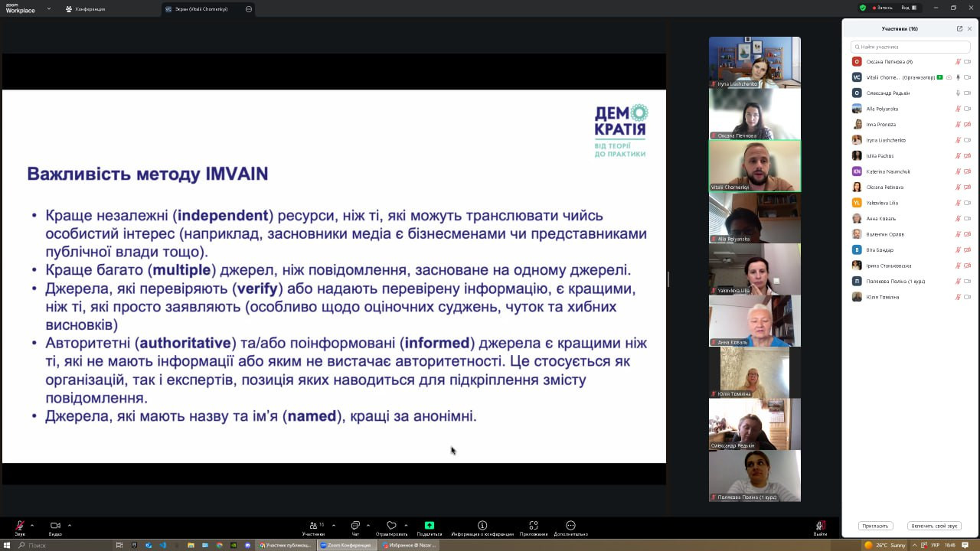The height and width of the screenshot is (551, 980).
Task: Open video options arrow next to Видео
Action: (70, 526)
